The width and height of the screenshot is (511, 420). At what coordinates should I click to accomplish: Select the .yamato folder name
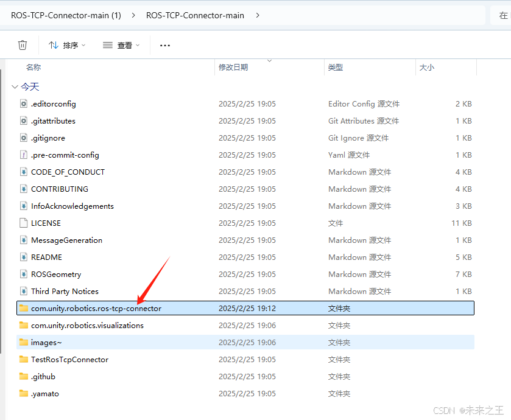pos(45,394)
